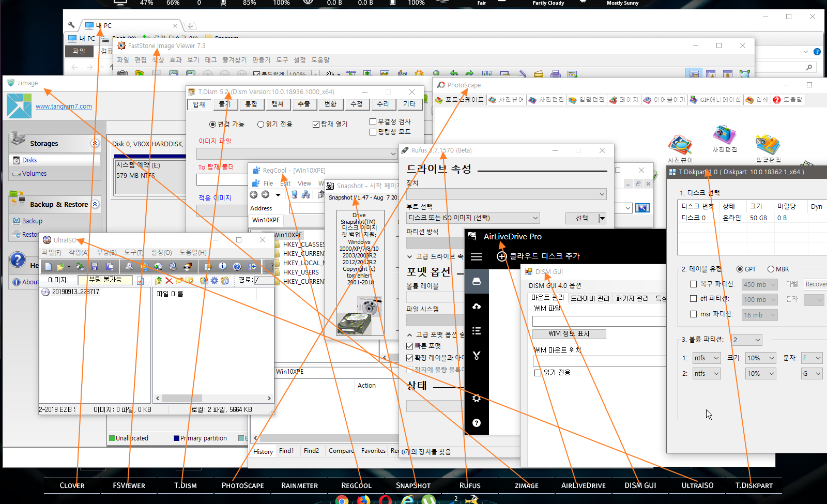827x504 pixels.
Task: Open the GIF애니메이션 tab in PhotoScape
Action: point(716,99)
